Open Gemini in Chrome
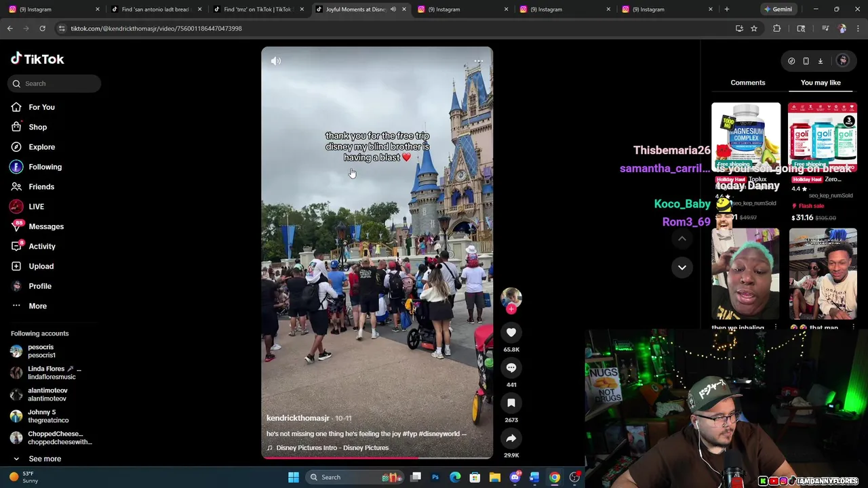This screenshot has width=868, height=488. (x=777, y=9)
